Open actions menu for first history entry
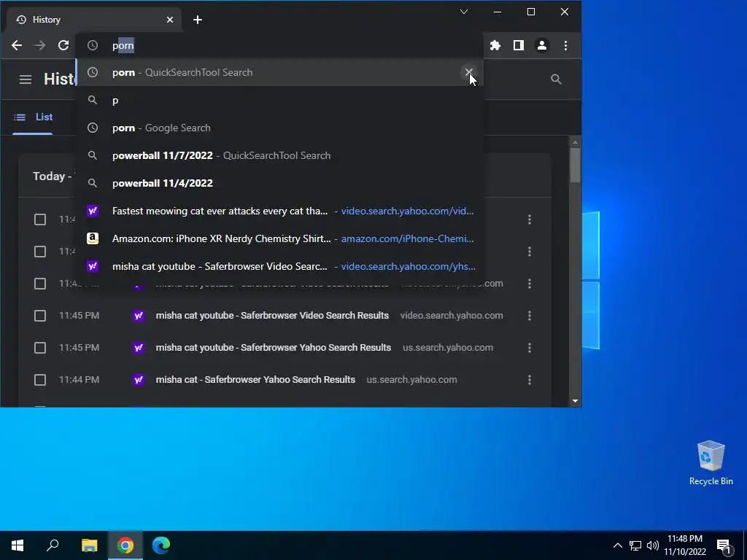Viewport: 747px width, 560px height. [x=530, y=219]
